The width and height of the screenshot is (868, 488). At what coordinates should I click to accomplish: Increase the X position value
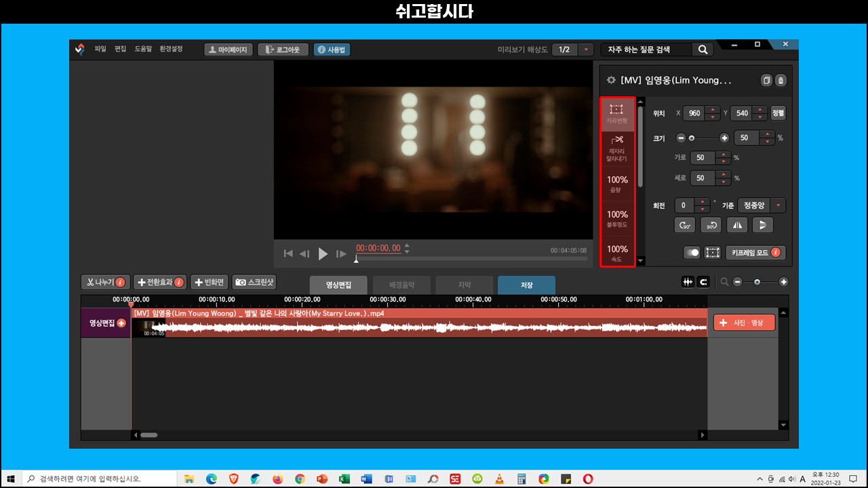pyautogui.click(x=712, y=110)
